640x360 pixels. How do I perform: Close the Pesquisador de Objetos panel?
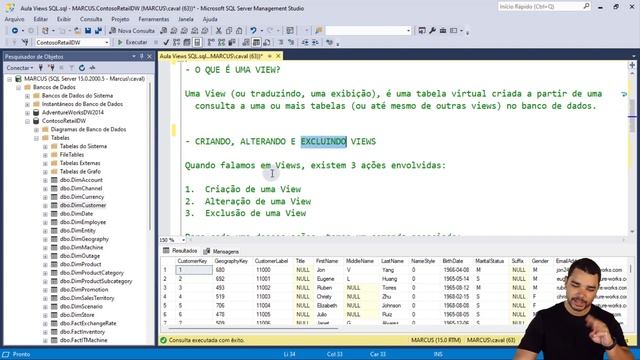(x=149, y=56)
